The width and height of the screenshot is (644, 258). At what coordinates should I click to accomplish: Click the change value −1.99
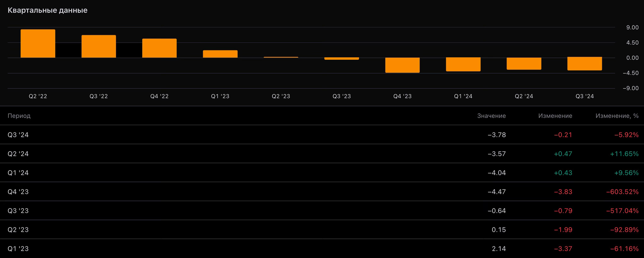(563, 230)
